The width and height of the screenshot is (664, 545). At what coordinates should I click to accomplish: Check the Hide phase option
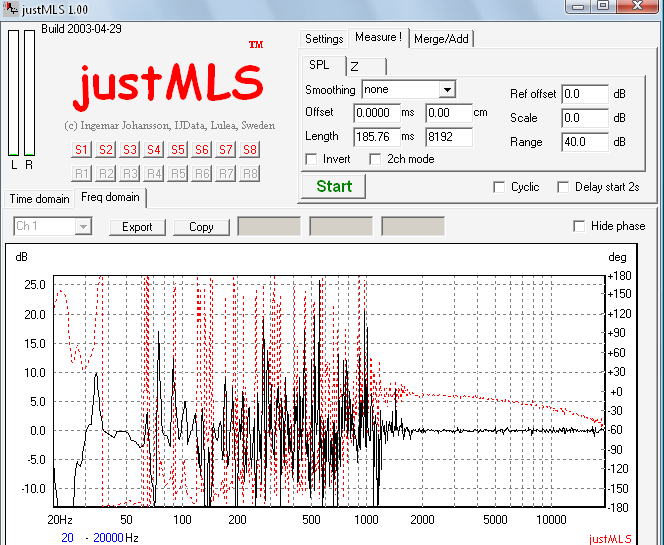tap(579, 226)
